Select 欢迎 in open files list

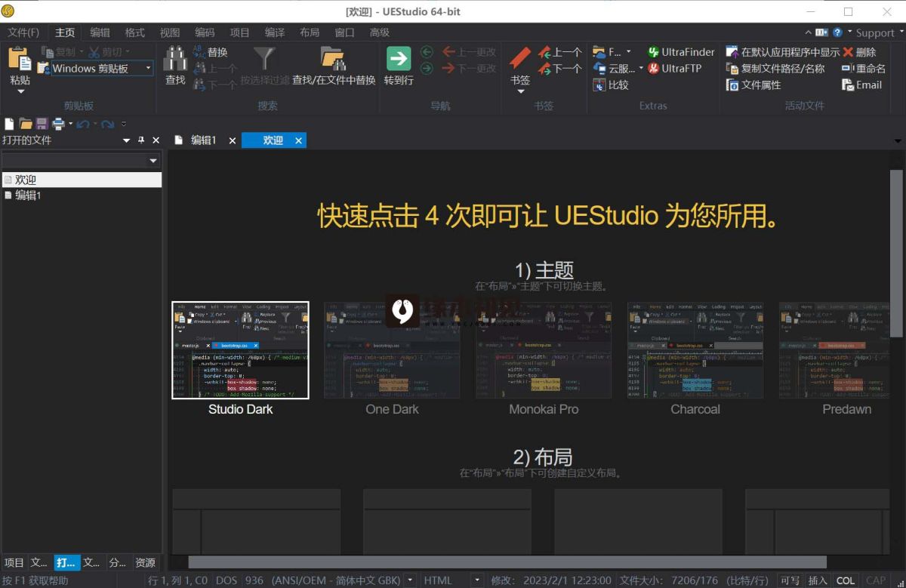(81, 180)
